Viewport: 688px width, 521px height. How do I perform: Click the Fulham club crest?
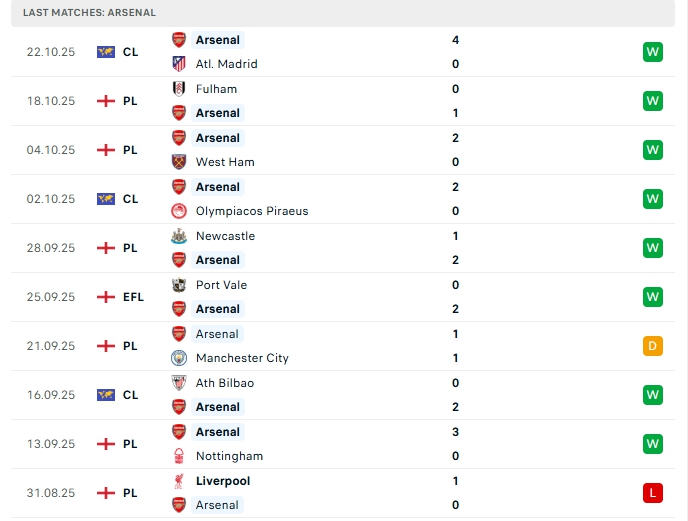179,89
